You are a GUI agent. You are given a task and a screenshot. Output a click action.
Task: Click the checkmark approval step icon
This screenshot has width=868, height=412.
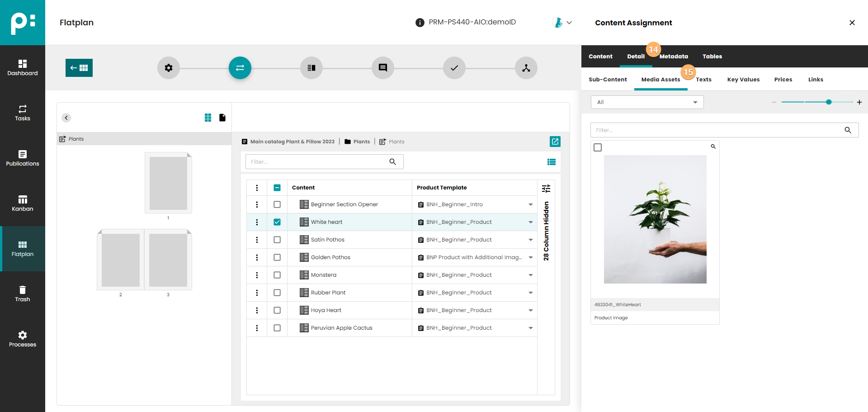point(454,68)
